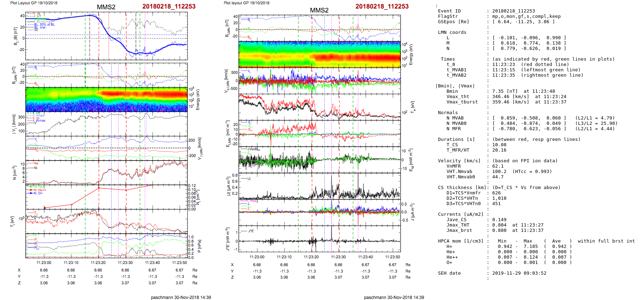Viewport: 644px width, 300px height.
Task: Click the 'Energy (eV)' axis label on left plot
Action: [x=198, y=100]
